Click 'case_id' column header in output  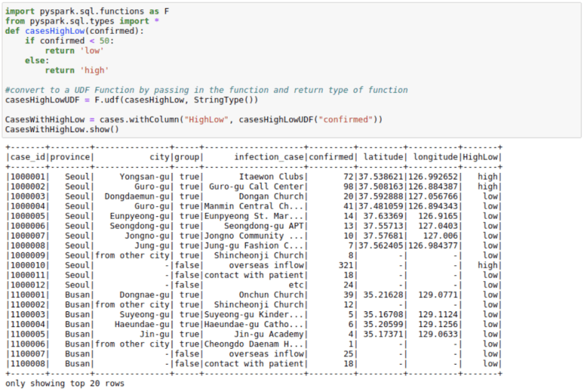27,157
